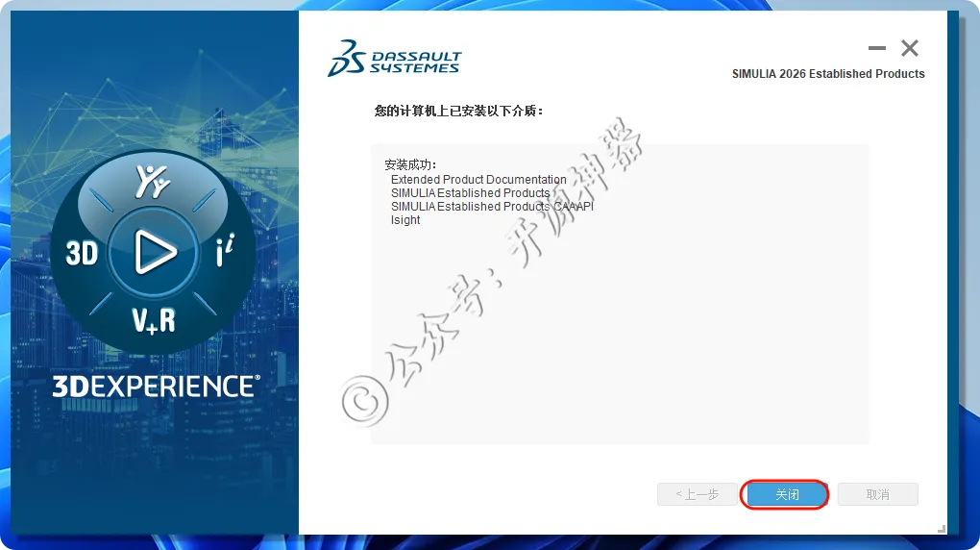Click the 3DEXPERIENCE logo text
The image size is (980, 550).
tap(156, 387)
